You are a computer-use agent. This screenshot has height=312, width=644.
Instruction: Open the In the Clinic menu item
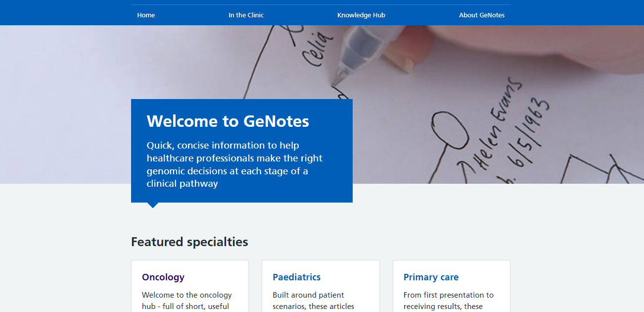pyautogui.click(x=246, y=15)
